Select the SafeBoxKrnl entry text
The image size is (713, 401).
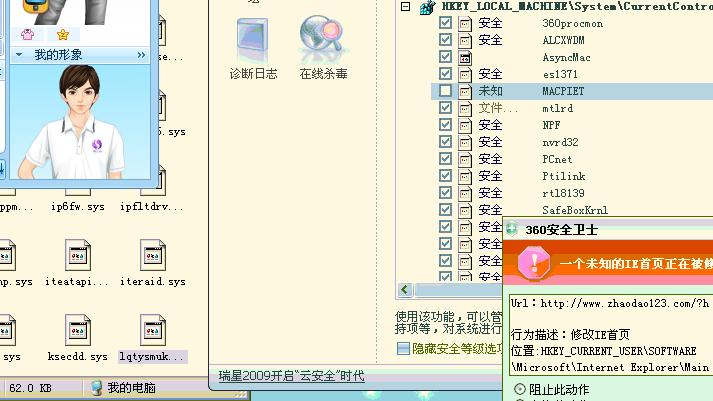pos(575,210)
